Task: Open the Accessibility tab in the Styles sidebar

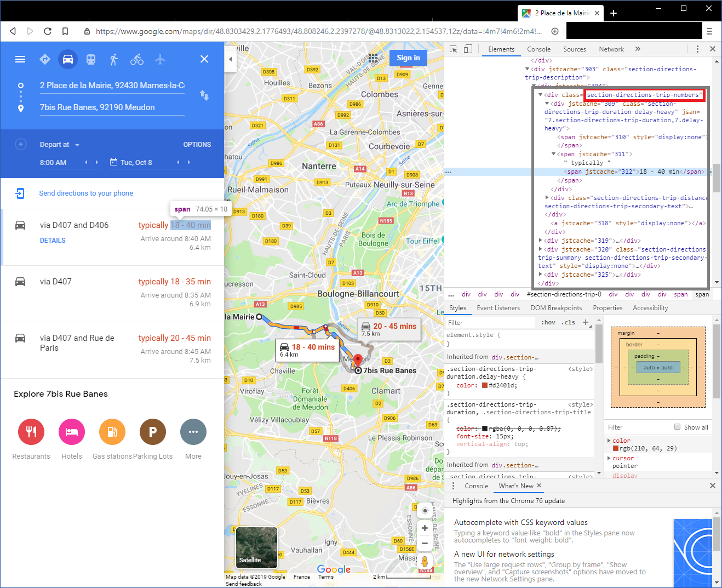Action: click(x=650, y=307)
